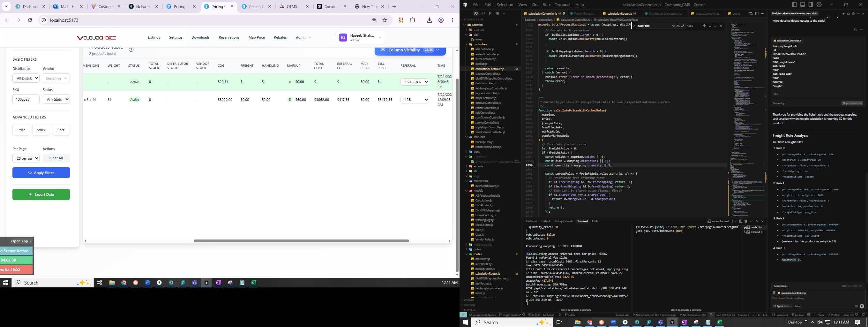Open the Status filter dropdown
Viewport: 868px width, 327px height.
56,99
